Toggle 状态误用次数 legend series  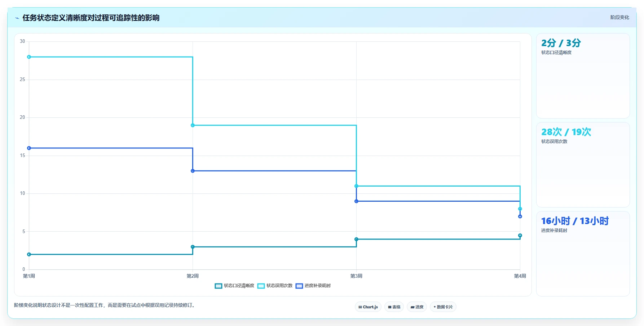275,286
